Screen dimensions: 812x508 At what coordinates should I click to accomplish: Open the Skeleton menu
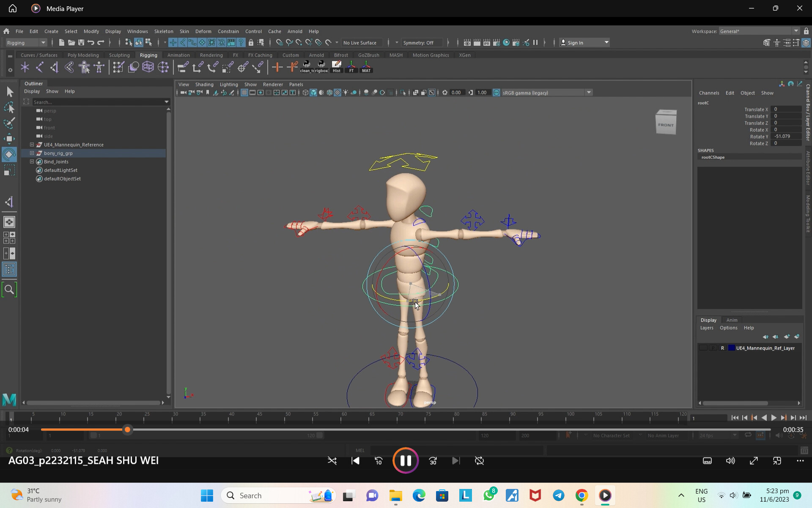[x=164, y=31]
